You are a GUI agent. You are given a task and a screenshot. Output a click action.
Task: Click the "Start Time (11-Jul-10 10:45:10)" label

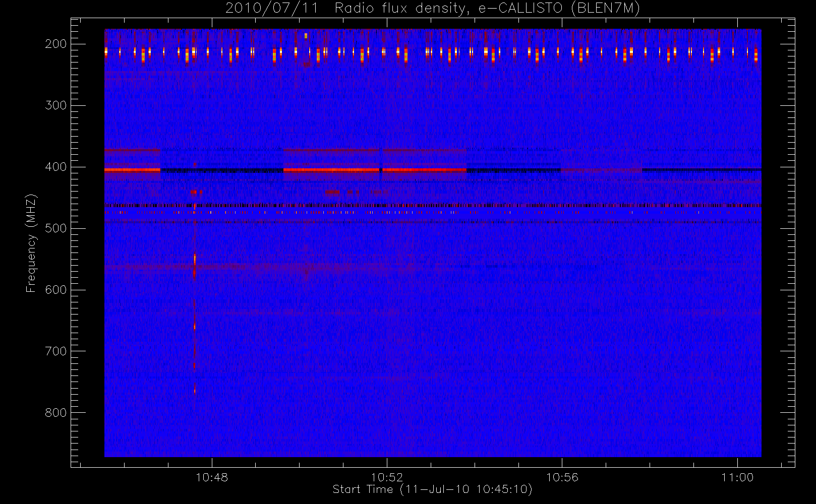pos(433,489)
